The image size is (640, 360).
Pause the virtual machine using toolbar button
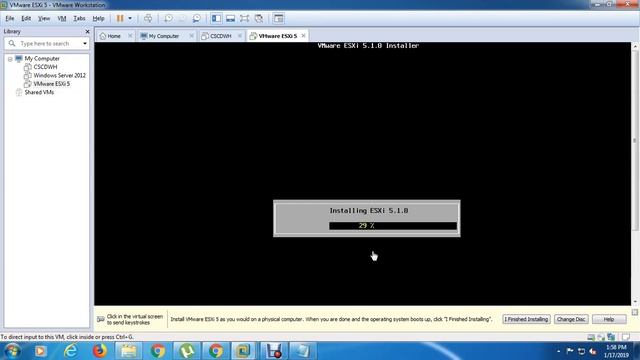coord(120,18)
